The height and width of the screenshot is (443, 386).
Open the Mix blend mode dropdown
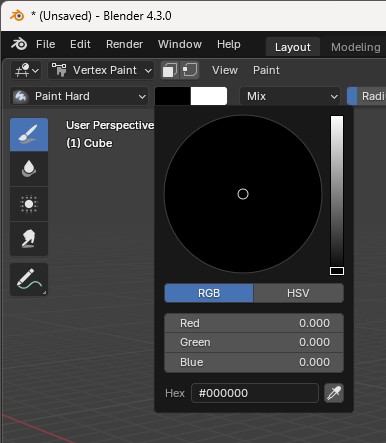290,97
